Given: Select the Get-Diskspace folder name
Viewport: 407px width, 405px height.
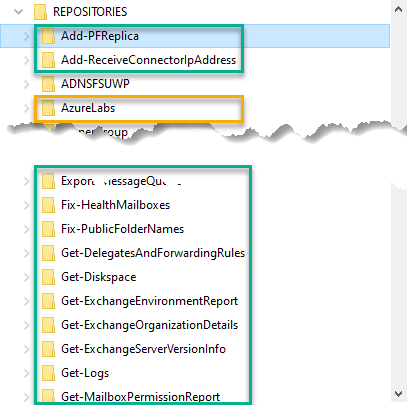Looking at the screenshot, I should (x=99, y=277).
